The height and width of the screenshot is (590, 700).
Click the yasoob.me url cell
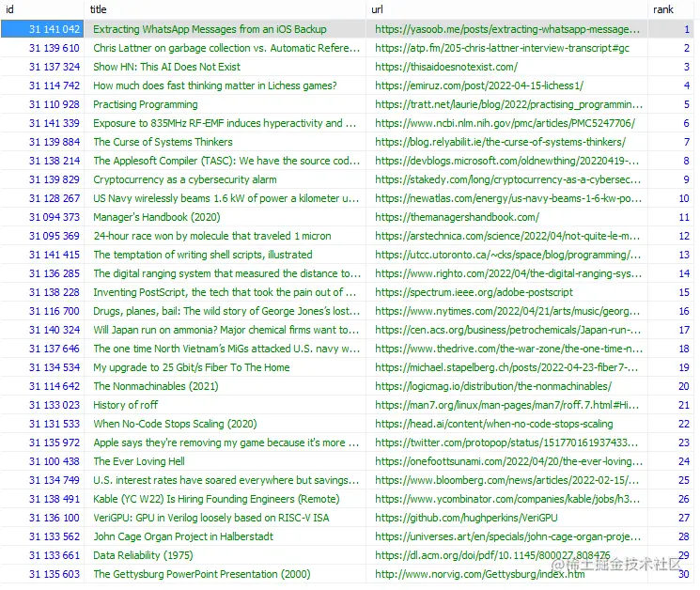click(x=506, y=29)
